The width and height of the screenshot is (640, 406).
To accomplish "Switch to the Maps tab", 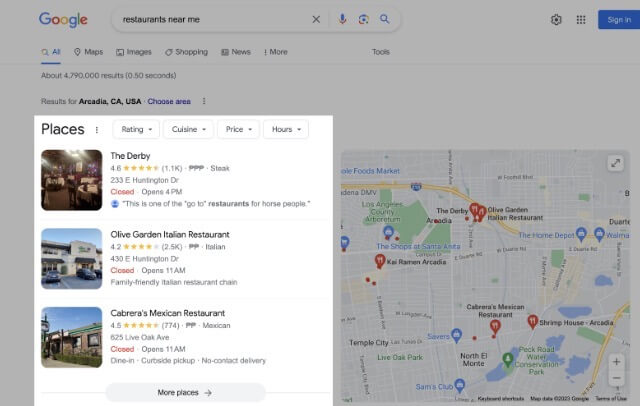I will pyautogui.click(x=88, y=52).
